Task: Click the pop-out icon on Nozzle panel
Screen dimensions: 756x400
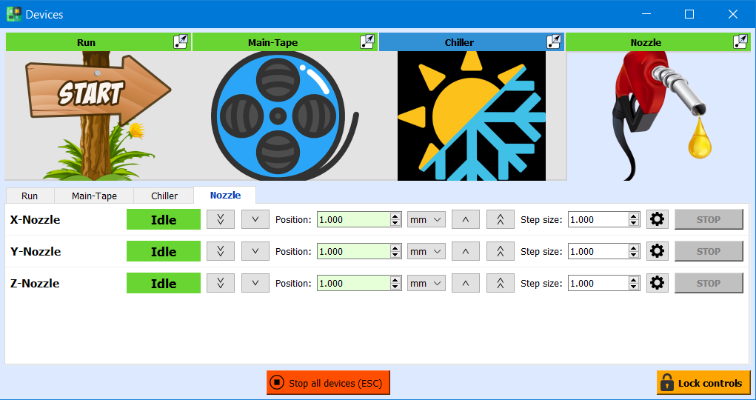Action: 738,41
